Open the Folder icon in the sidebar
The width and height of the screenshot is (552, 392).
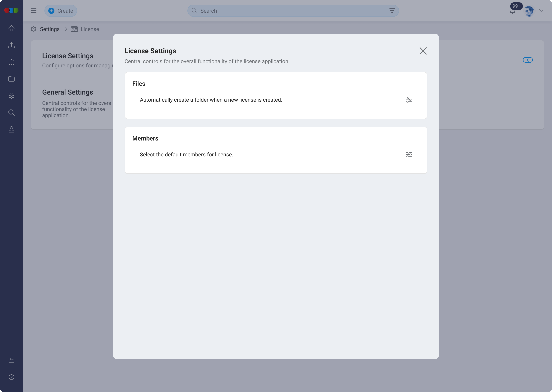click(11, 79)
